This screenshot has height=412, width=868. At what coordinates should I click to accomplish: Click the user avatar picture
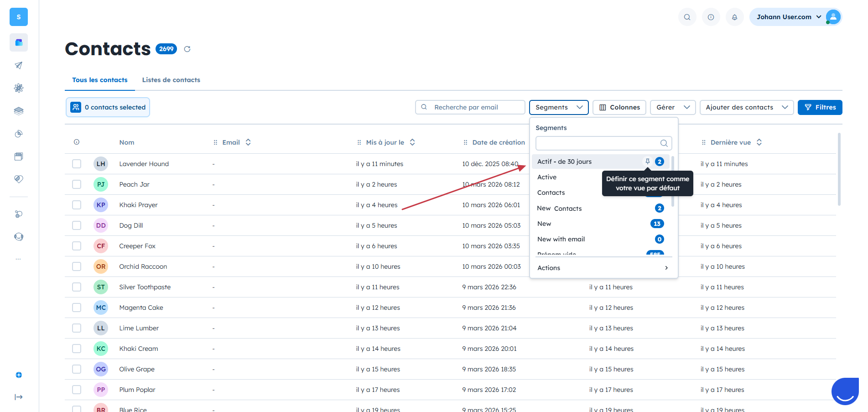833,17
